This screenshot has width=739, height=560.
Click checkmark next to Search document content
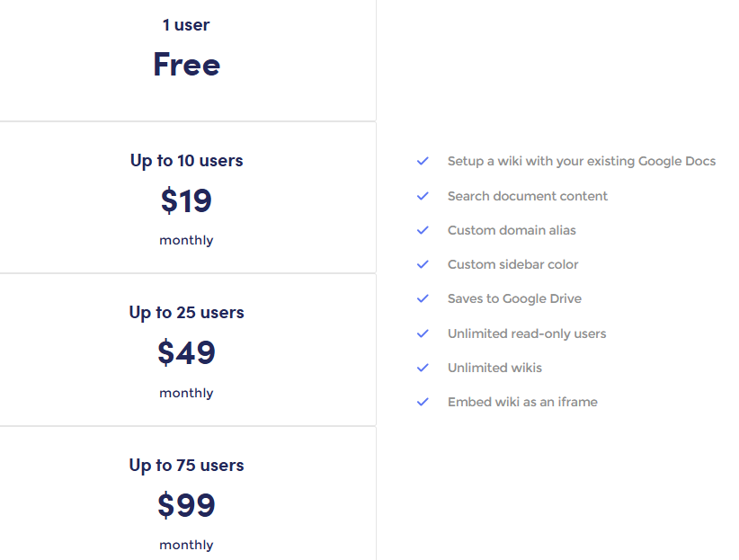click(x=423, y=196)
